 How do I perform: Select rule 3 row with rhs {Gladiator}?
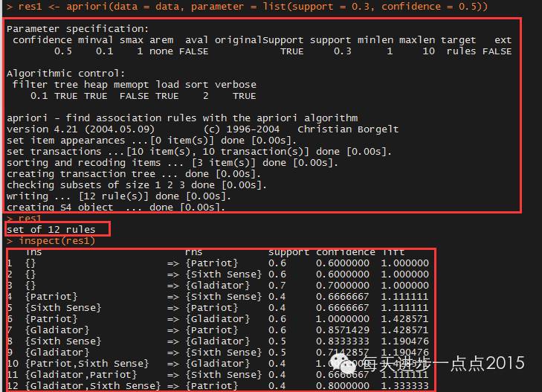(218, 286)
